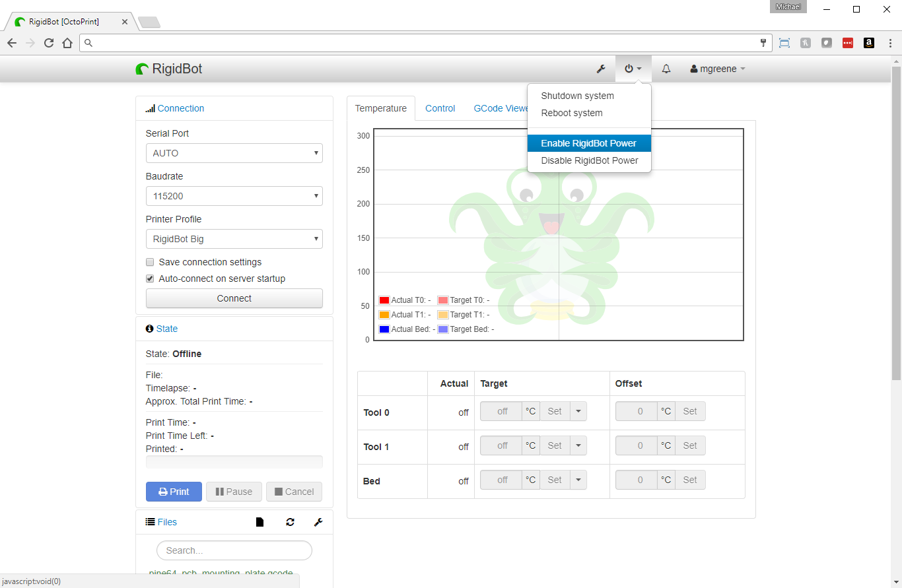Open the wrench settings icon in navbar
Viewport: 902px width, 588px height.
[x=601, y=69]
